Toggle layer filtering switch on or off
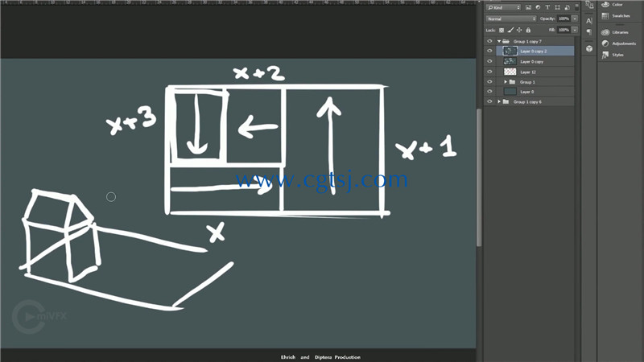644x362 pixels. tap(576, 7)
